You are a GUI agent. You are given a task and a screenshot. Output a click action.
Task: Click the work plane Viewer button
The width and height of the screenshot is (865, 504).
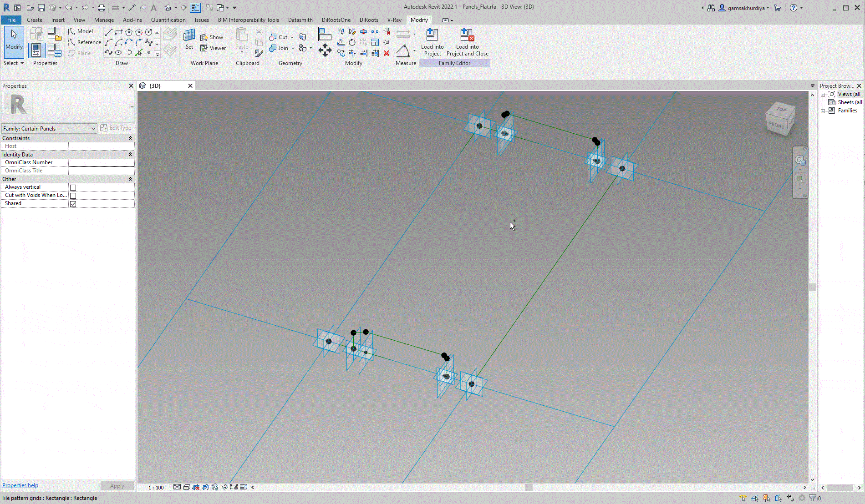point(213,48)
